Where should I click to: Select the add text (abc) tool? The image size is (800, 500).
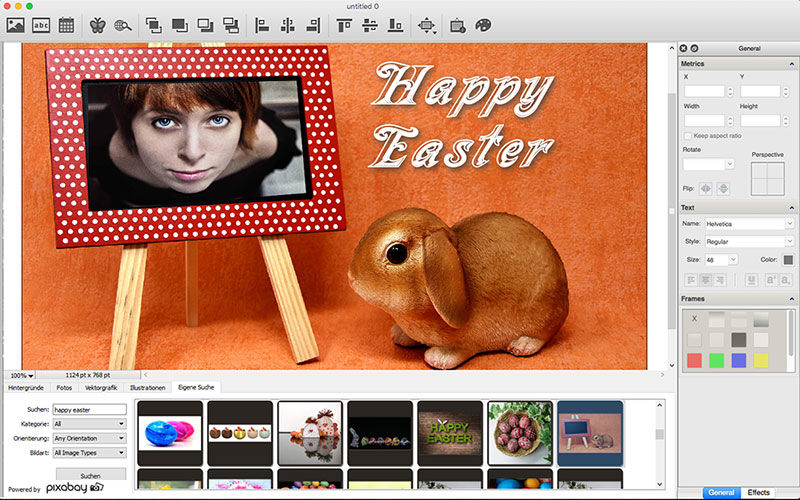click(x=41, y=25)
